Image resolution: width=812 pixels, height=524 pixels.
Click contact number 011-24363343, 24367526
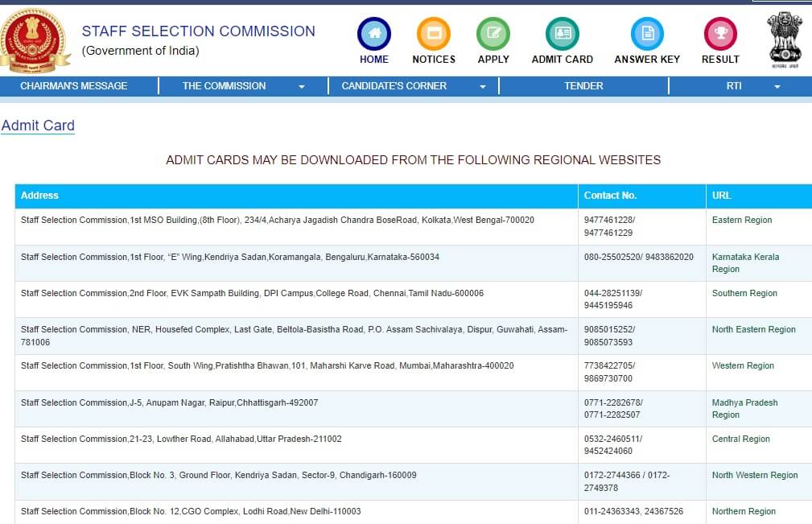pos(633,511)
